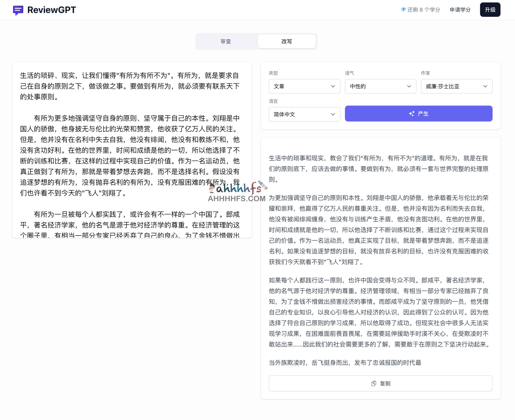This screenshot has width=515, height=420.
Task: Expand the chevron on the 文章 selector
Action: [x=333, y=86]
